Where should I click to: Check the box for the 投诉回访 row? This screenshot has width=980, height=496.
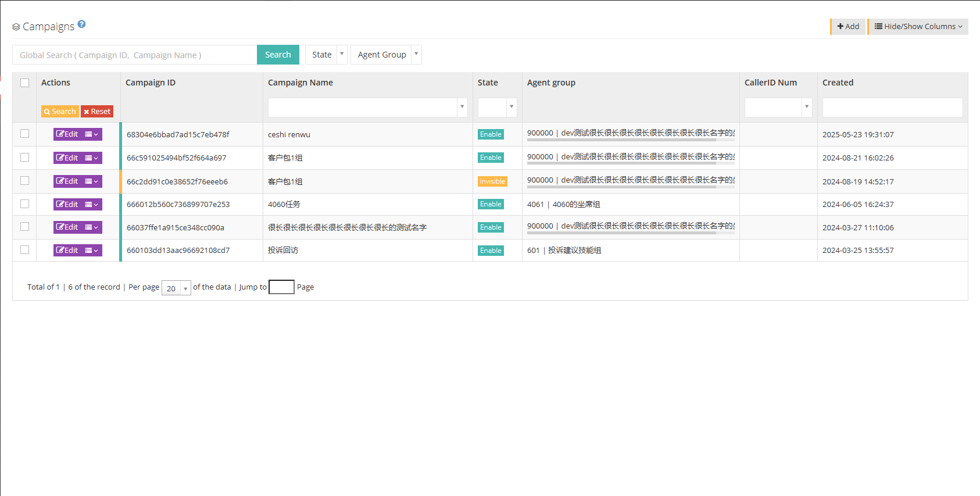[x=24, y=249]
